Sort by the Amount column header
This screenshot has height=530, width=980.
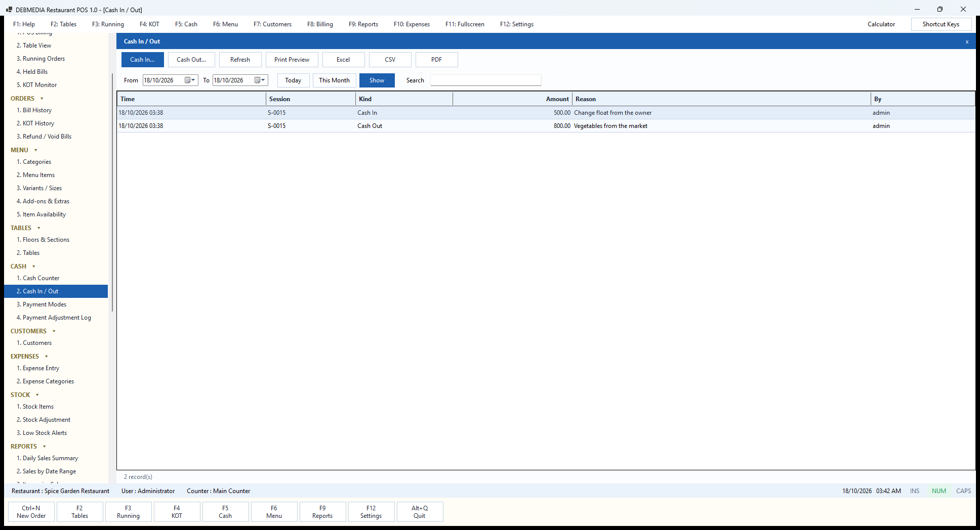point(512,99)
